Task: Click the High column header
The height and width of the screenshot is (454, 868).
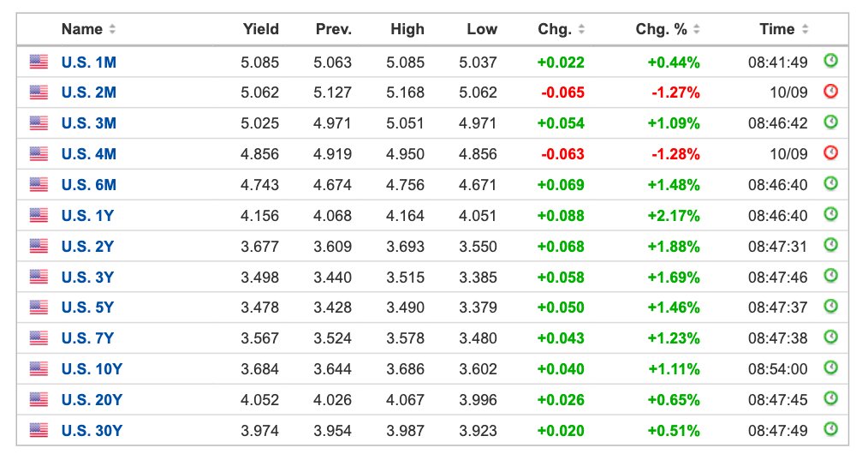Action: [407, 29]
